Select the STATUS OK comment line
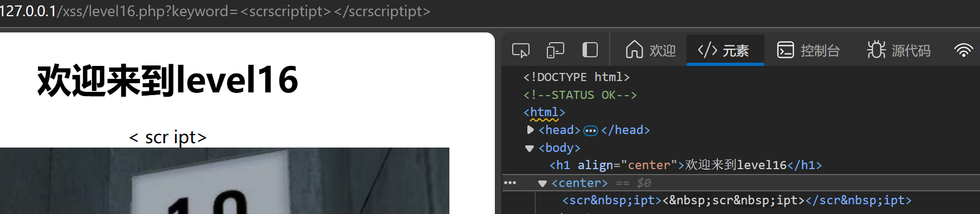Screen dimensions: 980x214 pos(580,95)
